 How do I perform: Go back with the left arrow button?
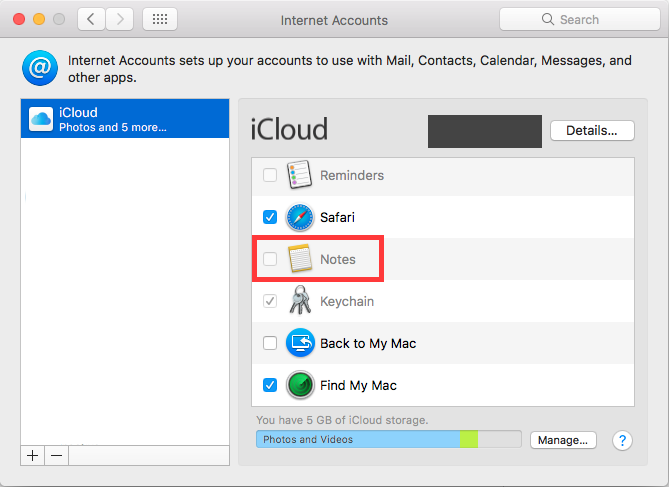[91, 19]
